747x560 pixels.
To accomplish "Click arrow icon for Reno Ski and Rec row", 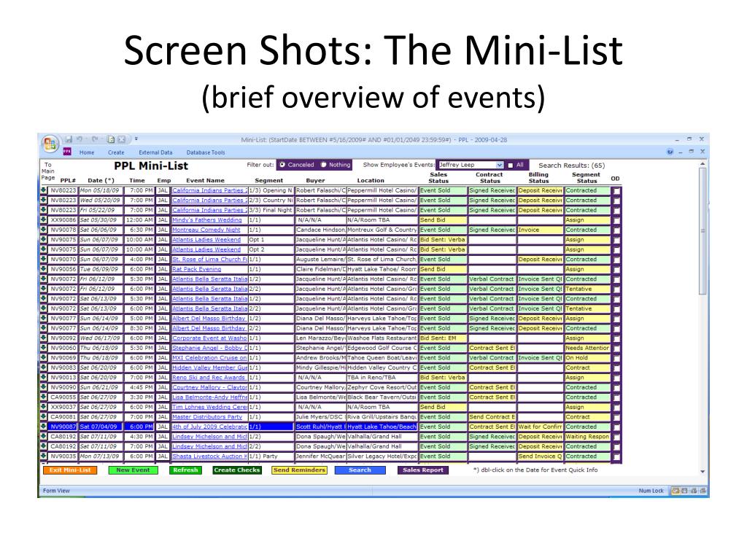I will coord(43,377).
